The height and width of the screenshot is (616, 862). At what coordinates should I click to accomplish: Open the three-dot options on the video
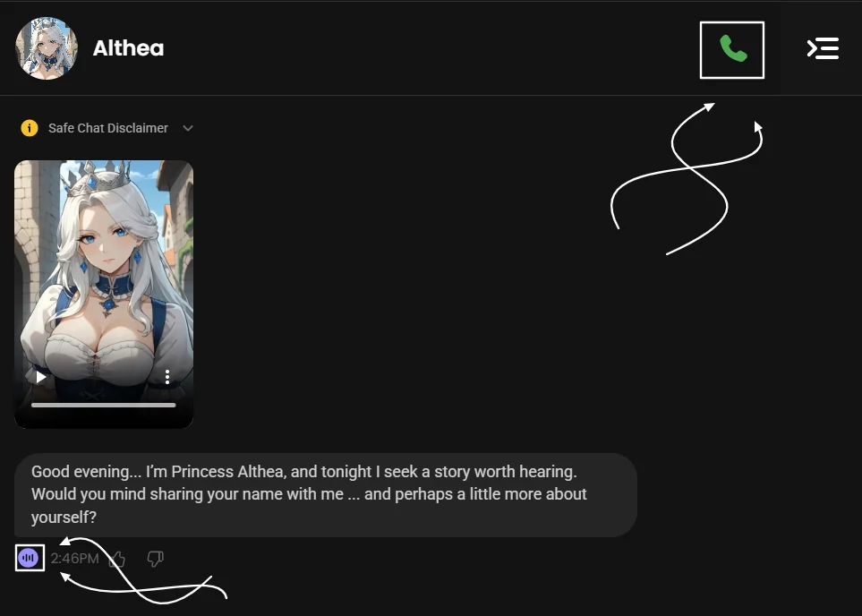click(x=167, y=377)
